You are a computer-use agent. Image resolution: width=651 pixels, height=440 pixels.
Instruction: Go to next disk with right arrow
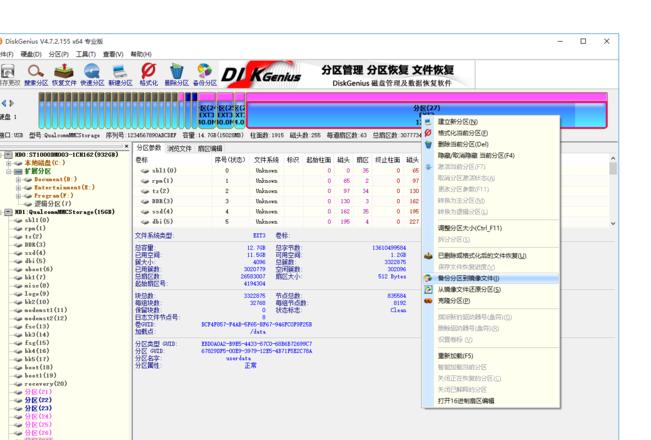coord(12,103)
